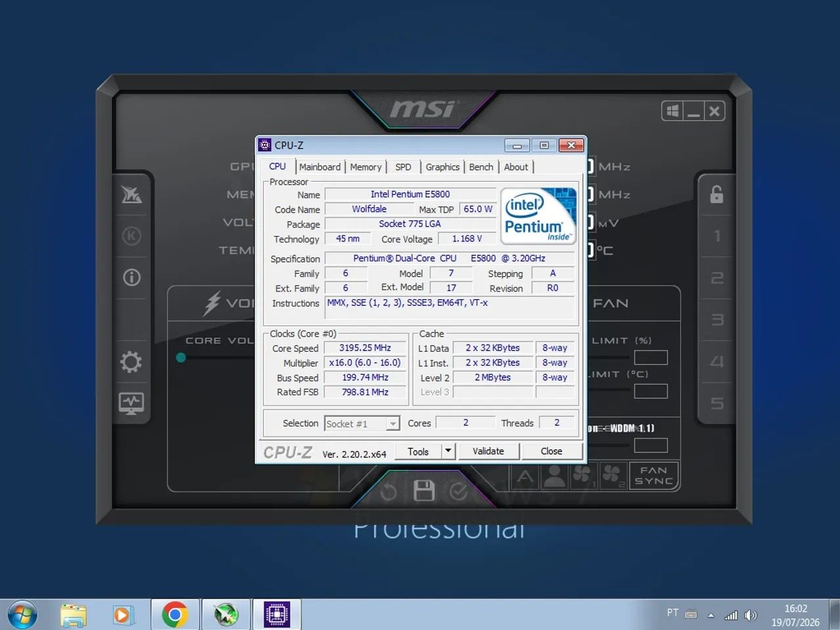
Task: Open the Bench tab
Action: coord(481,167)
